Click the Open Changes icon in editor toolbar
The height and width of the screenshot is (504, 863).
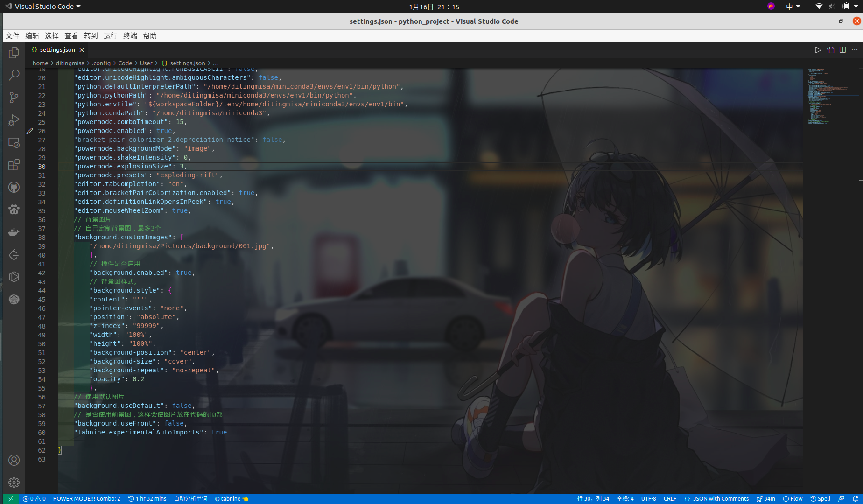pyautogui.click(x=830, y=50)
